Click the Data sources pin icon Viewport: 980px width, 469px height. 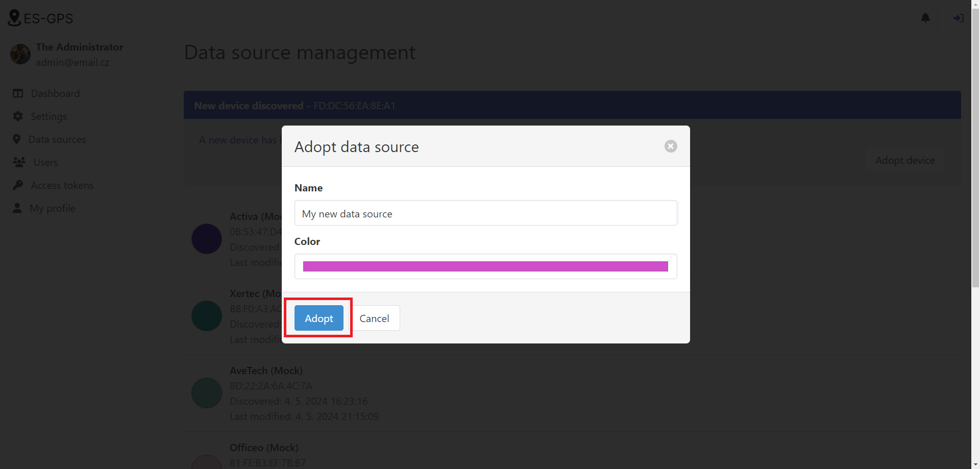[17, 139]
